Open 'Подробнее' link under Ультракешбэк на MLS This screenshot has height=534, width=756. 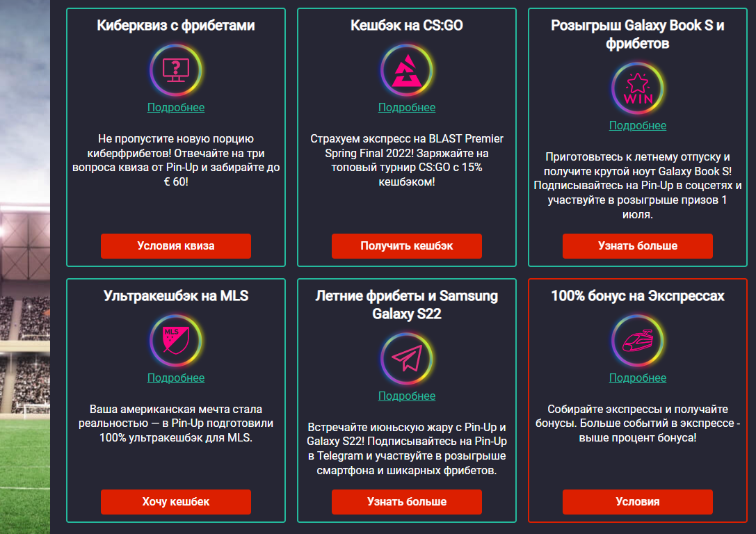click(x=176, y=378)
